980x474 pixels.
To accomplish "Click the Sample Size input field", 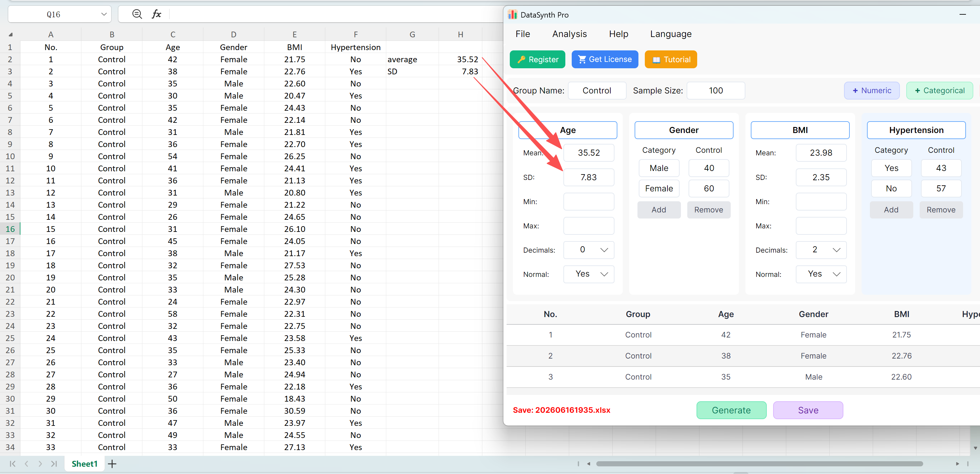I will (716, 91).
